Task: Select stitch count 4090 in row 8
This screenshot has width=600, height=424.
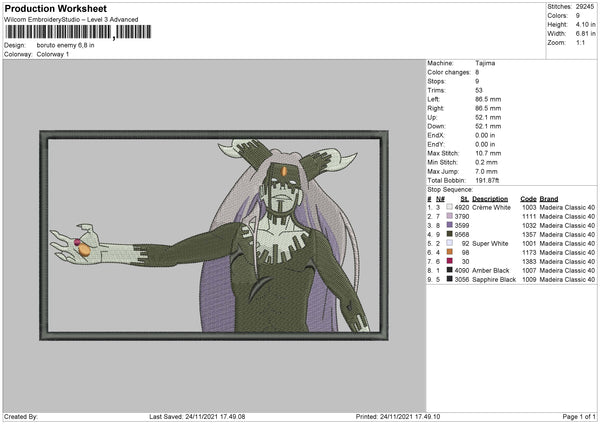Action: (x=462, y=271)
